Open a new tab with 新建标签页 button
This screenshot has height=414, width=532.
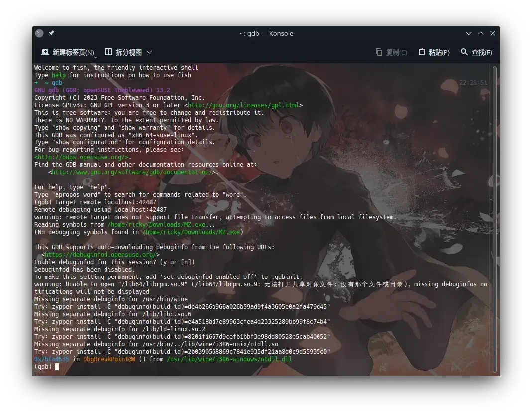pos(67,52)
